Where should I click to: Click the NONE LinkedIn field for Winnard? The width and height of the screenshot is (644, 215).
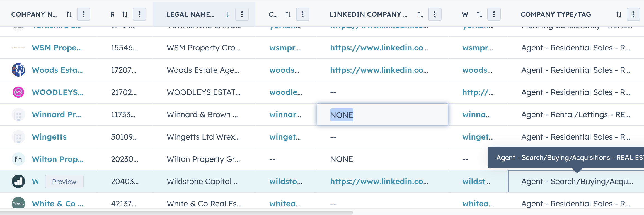(382, 115)
